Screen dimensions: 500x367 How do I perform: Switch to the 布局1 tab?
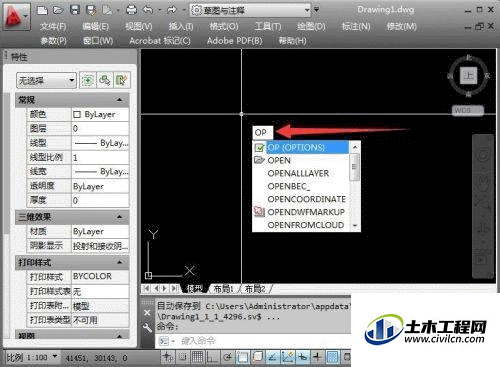(x=223, y=288)
